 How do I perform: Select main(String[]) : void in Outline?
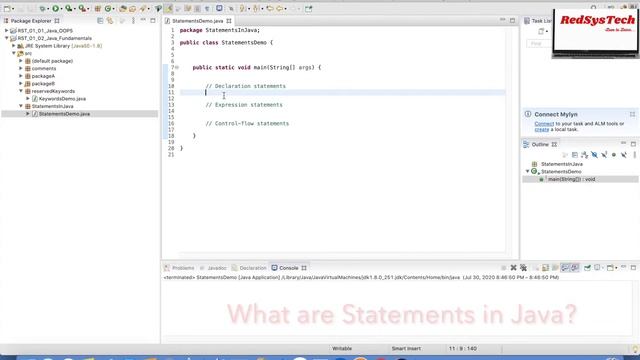coord(571,179)
